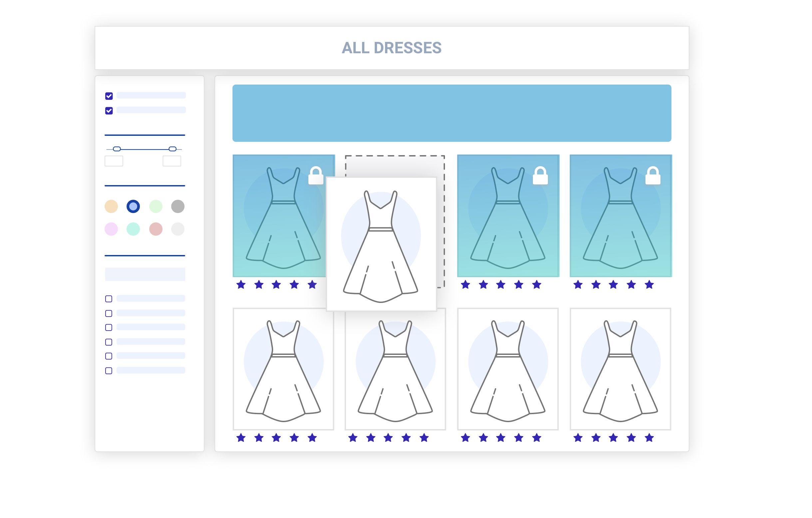The height and width of the screenshot is (518, 812).
Task: Click the minimum price input box
Action: tap(114, 161)
